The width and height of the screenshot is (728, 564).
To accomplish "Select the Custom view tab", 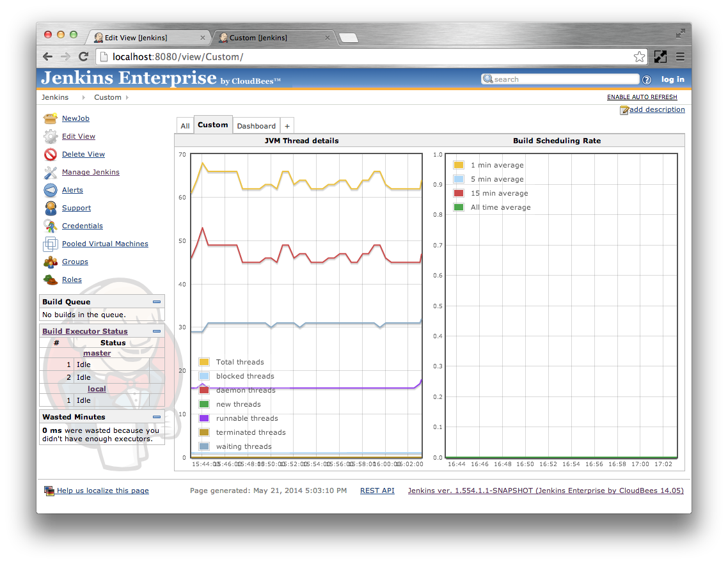I will tap(213, 125).
